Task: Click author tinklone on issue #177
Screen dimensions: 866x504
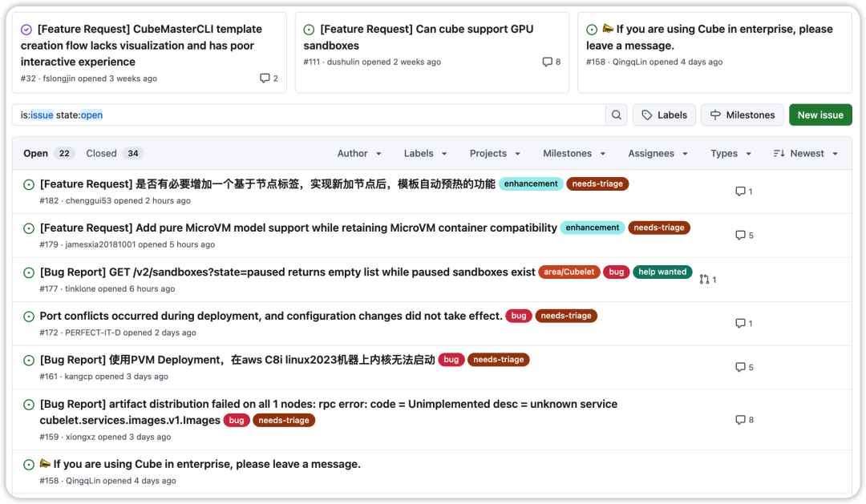Action: (81, 288)
